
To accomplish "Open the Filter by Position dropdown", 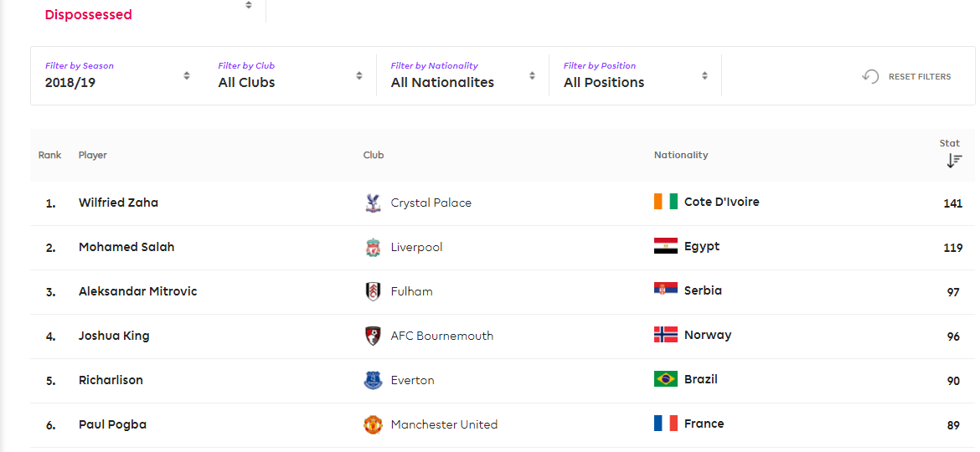I will (x=636, y=75).
